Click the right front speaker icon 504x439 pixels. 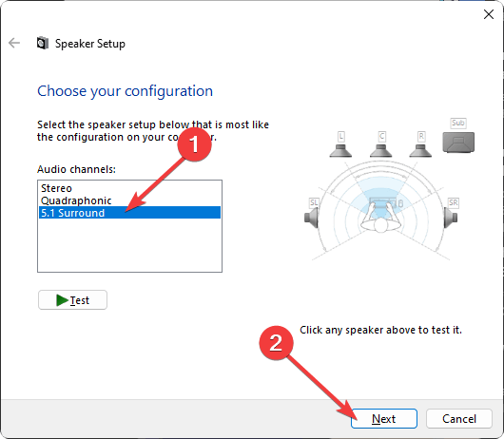pyautogui.click(x=420, y=151)
